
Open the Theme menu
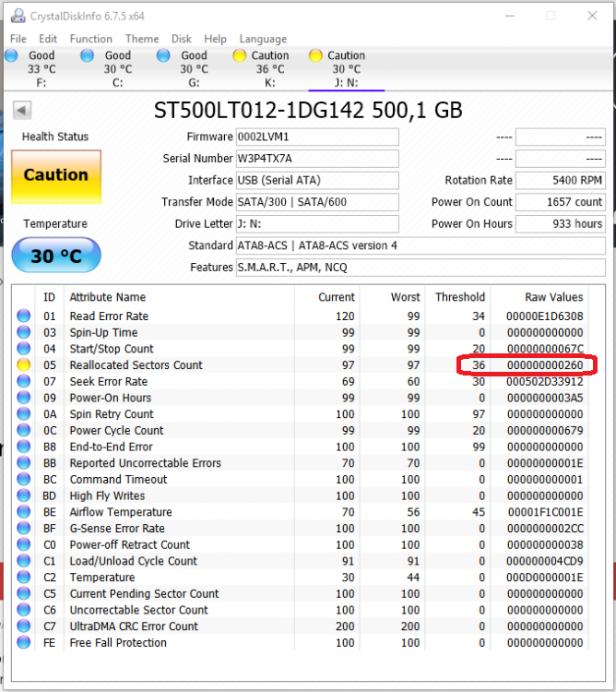142,39
